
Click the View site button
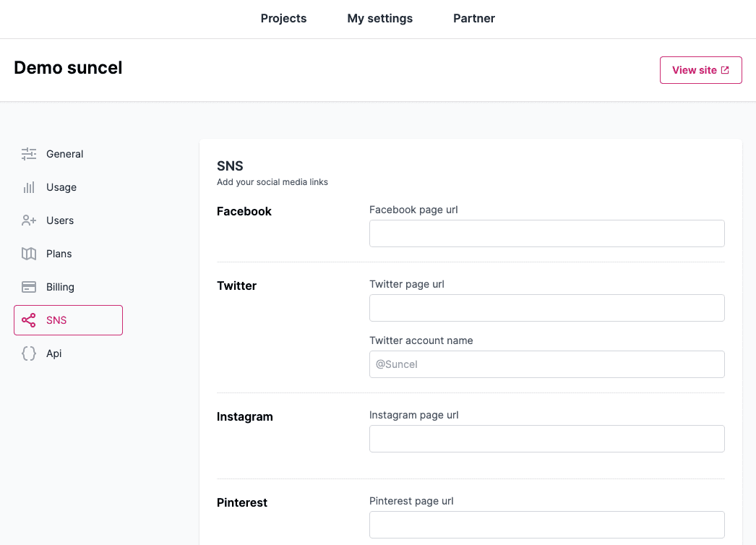700,69
